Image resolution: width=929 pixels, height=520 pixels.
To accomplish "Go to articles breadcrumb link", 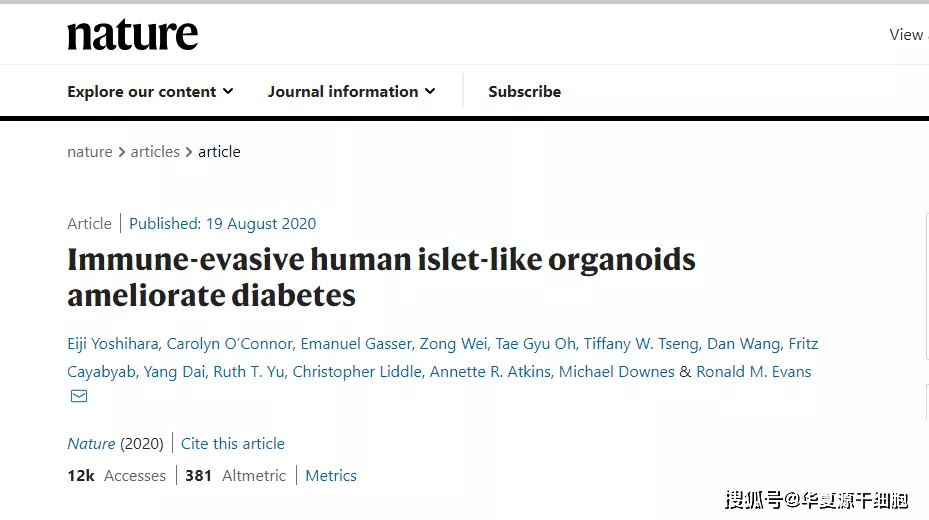I will pos(155,152).
